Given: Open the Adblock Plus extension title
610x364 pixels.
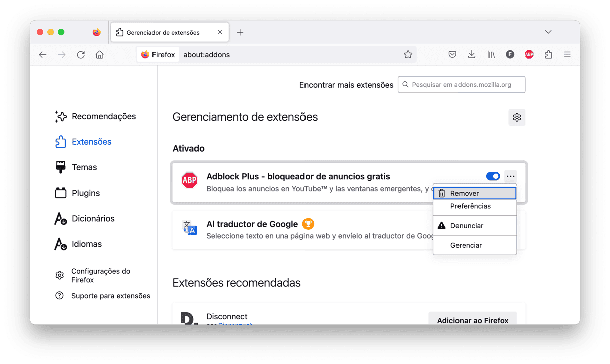Looking at the screenshot, I should click(298, 176).
